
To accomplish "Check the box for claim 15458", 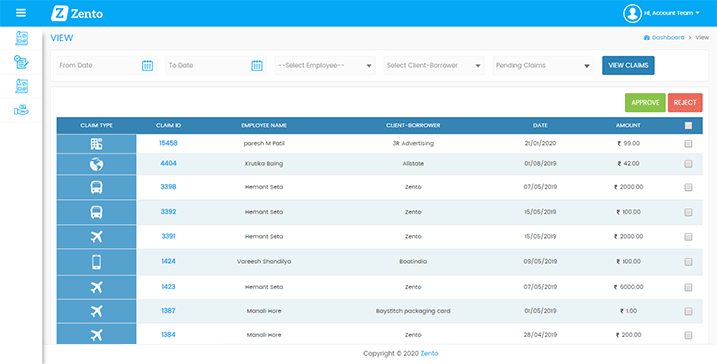I will tap(688, 144).
